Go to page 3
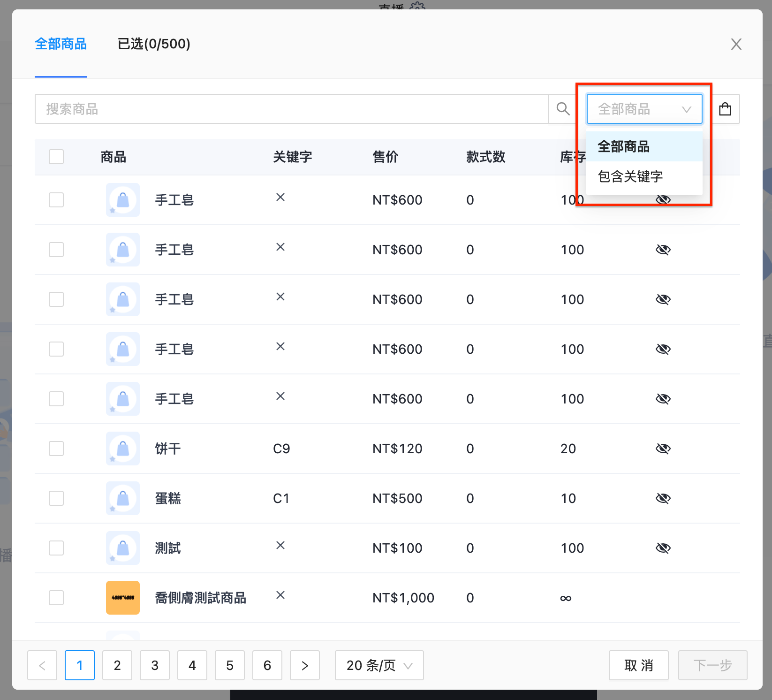The width and height of the screenshot is (772, 700). coord(155,665)
